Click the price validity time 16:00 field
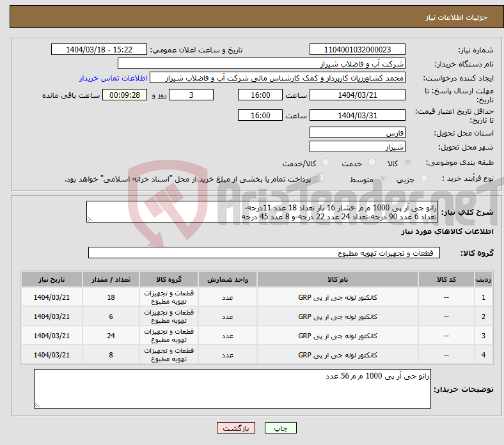This screenshot has width=504, height=445. point(260,115)
